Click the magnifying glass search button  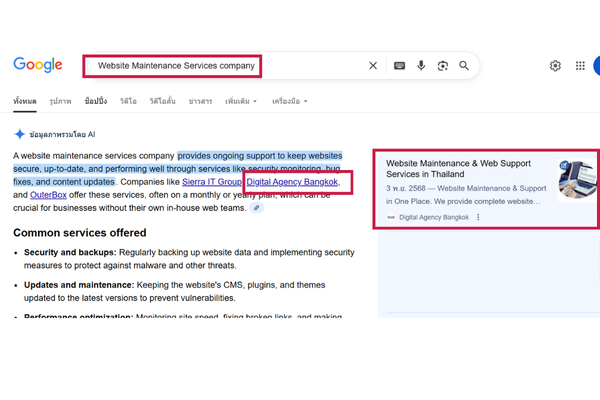tap(464, 66)
